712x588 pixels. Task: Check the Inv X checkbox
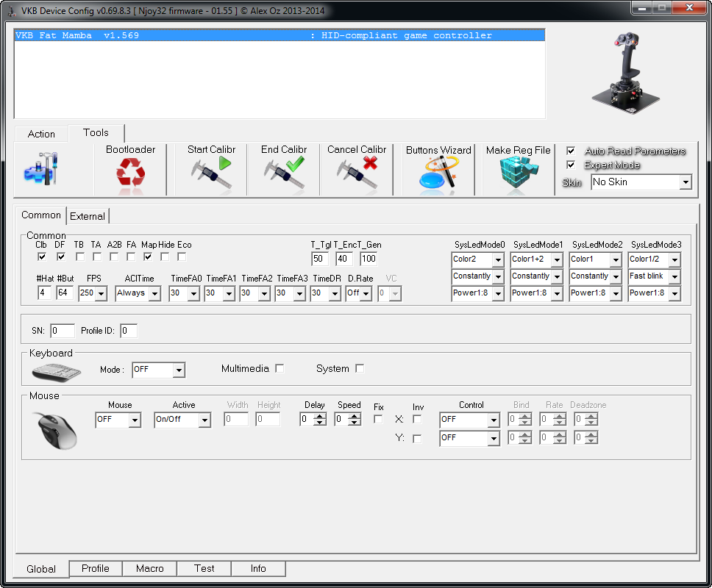(x=417, y=419)
